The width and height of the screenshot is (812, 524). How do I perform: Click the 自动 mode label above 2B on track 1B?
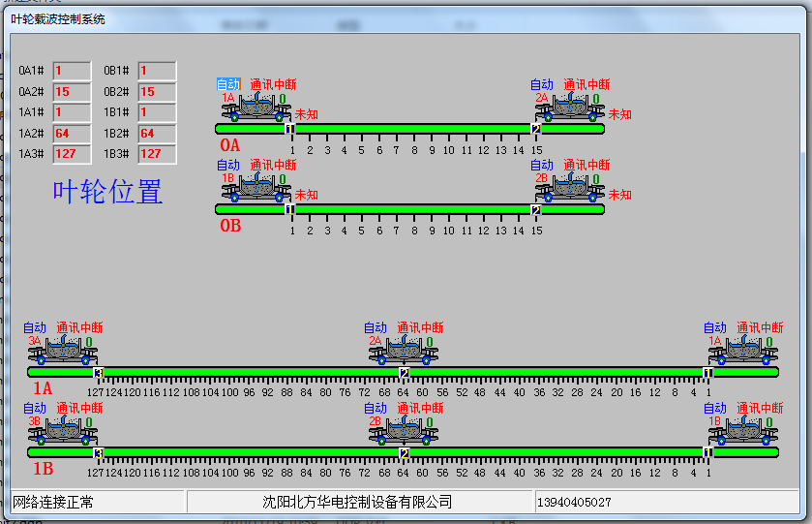(376, 408)
